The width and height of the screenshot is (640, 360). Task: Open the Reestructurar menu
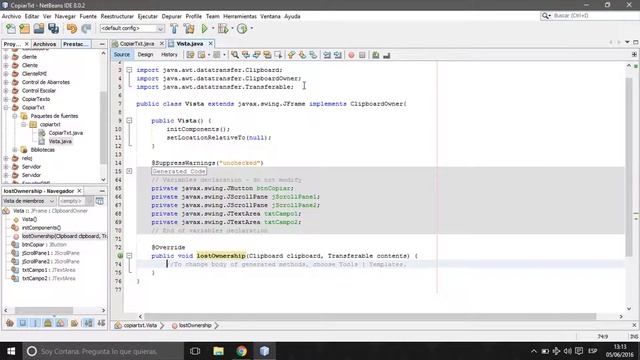click(x=117, y=16)
